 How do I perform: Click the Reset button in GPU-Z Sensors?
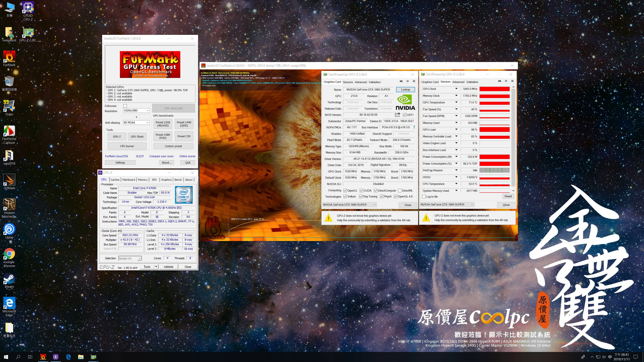(x=508, y=196)
